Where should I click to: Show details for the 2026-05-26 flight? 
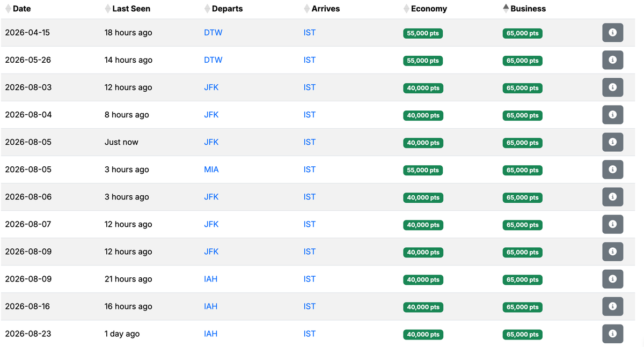[x=612, y=60]
